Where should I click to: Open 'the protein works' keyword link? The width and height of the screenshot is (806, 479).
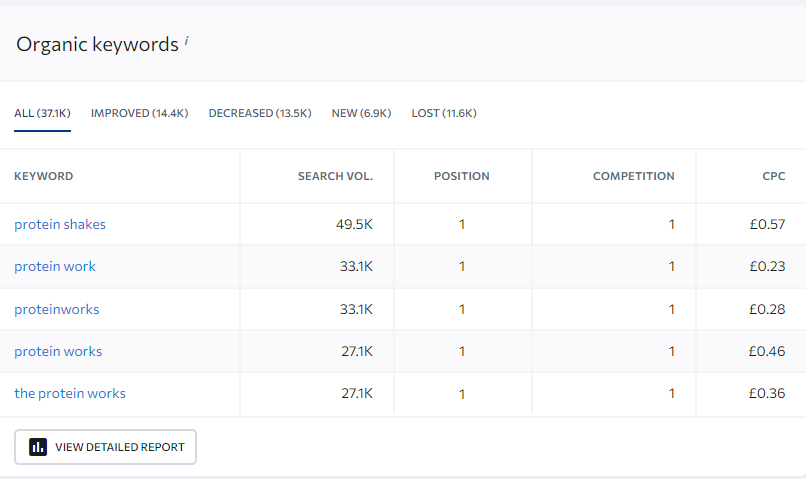coord(70,394)
